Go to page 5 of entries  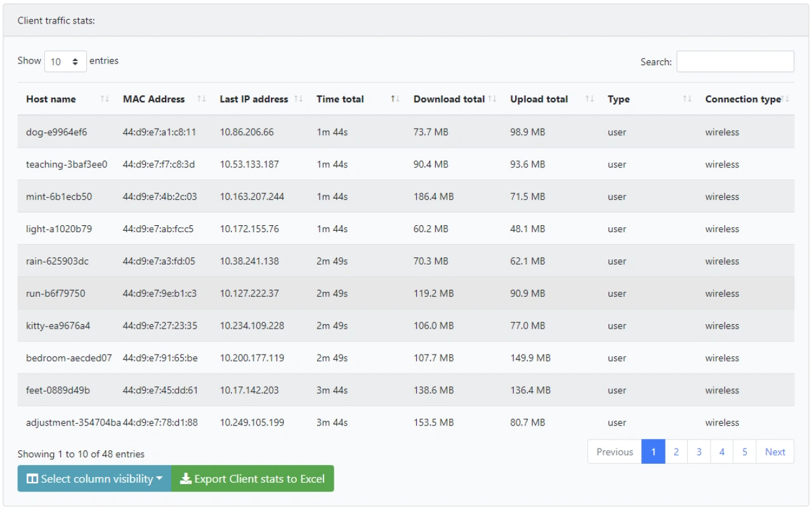744,452
